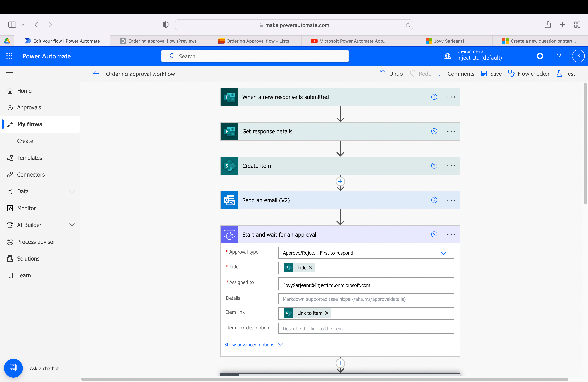Open the app launcher waffle icon
This screenshot has width=588, height=382.
[x=9, y=56]
